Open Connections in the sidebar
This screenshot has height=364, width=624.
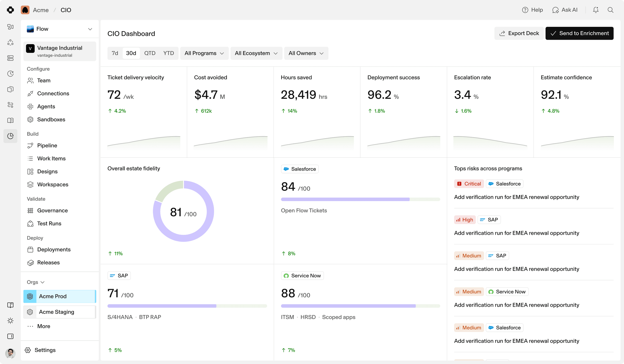coord(60,93)
